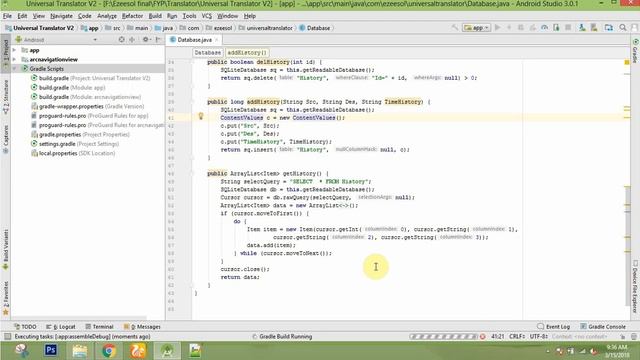Viewport: 640px width, 360px height.
Task: Click the Profile app gauge icon
Action: click(544, 28)
